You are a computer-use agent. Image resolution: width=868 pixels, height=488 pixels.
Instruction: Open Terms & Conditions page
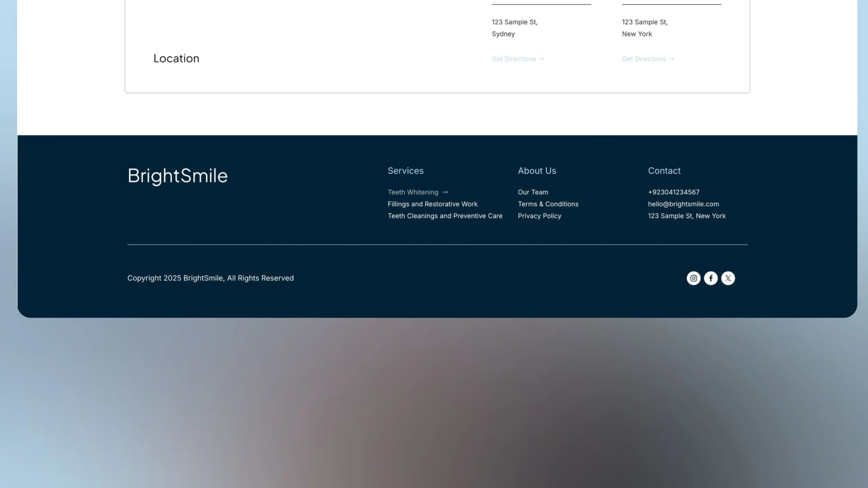pos(548,204)
